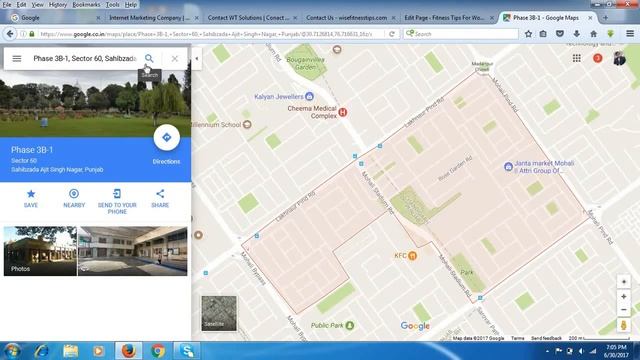Open the Photos thumbnail
The width and height of the screenshot is (640, 360).
(40, 251)
